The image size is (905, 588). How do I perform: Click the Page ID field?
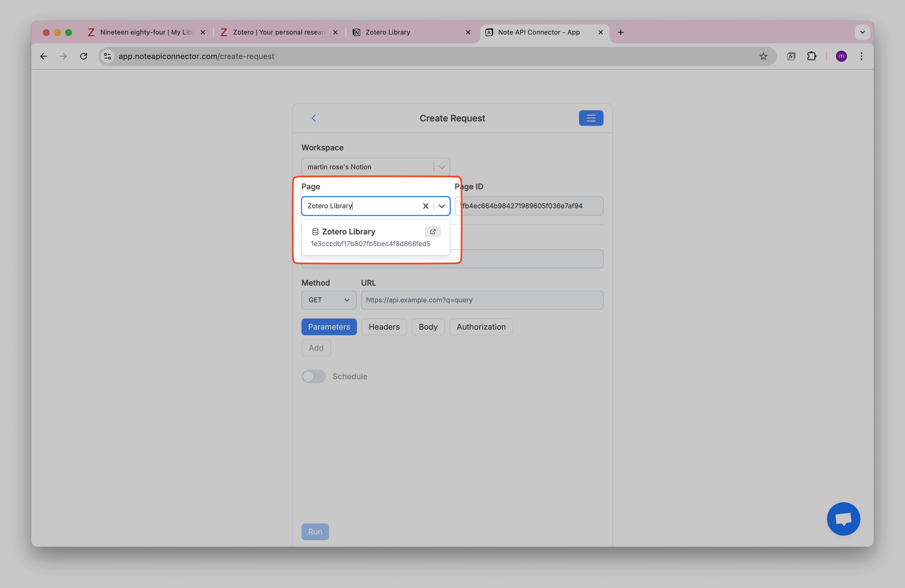click(529, 206)
